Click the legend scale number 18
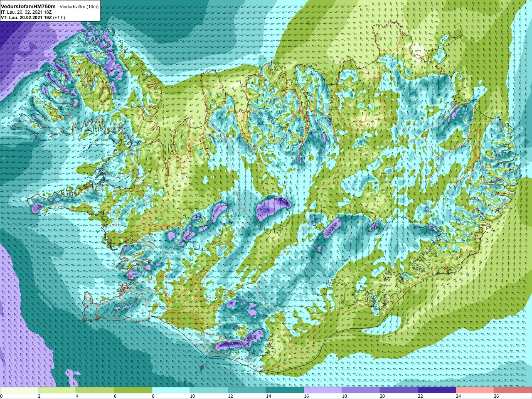Screen dimensions: 532x399 tap(345, 396)
